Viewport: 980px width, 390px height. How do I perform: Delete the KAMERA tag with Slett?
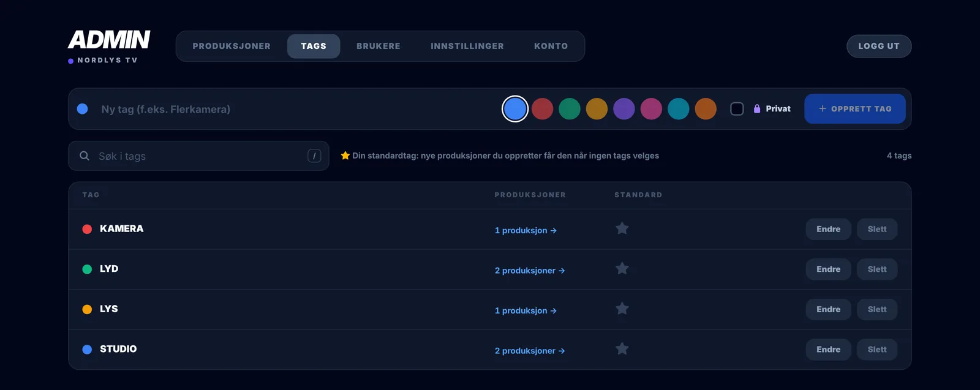click(877, 229)
